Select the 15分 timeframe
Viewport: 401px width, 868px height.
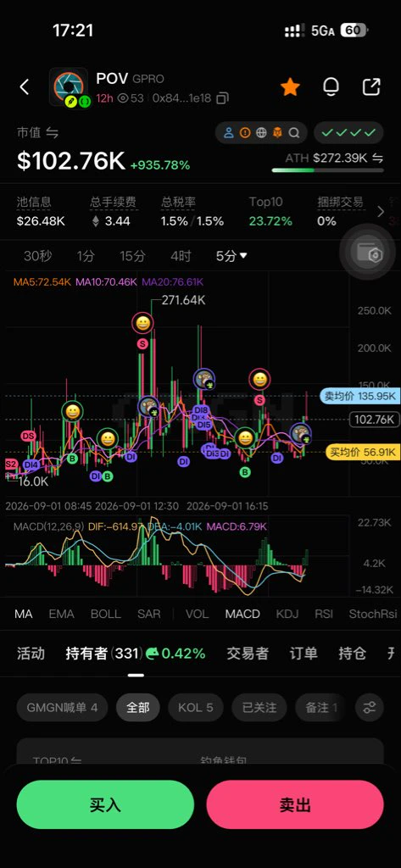132,256
